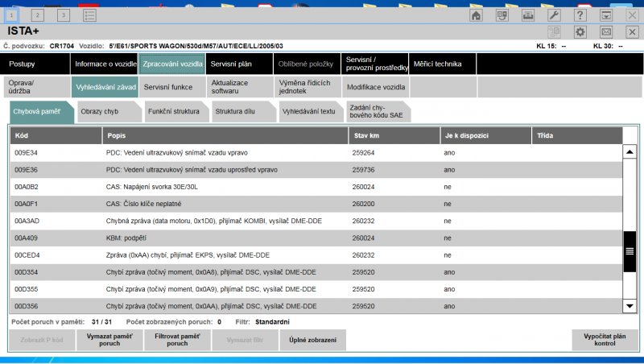Select Vyhledávání závad submenu

click(x=105, y=87)
